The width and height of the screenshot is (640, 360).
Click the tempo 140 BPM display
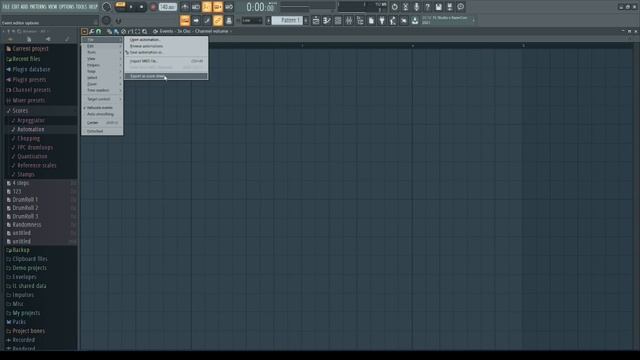pyautogui.click(x=167, y=7)
